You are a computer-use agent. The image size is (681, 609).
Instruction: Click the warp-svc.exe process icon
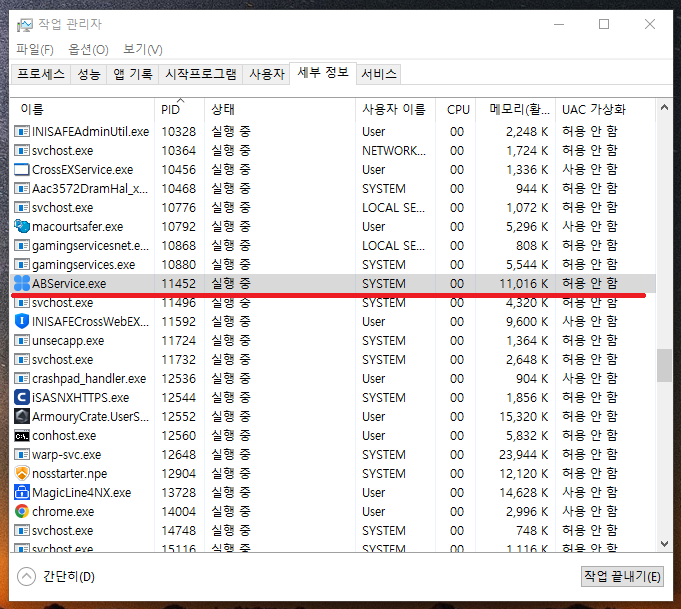22,454
